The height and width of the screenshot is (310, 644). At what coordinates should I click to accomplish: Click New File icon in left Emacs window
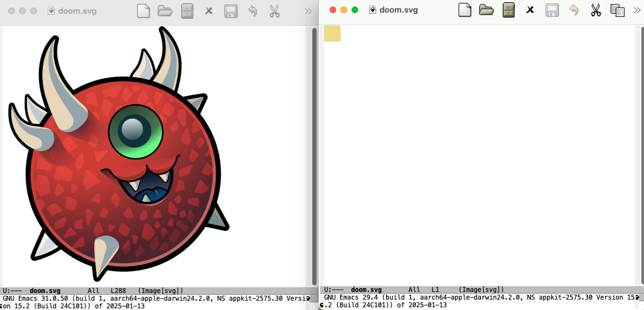(x=143, y=11)
